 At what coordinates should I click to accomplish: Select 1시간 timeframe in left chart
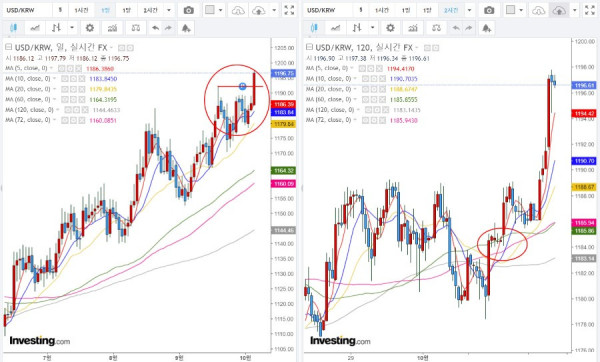81,10
